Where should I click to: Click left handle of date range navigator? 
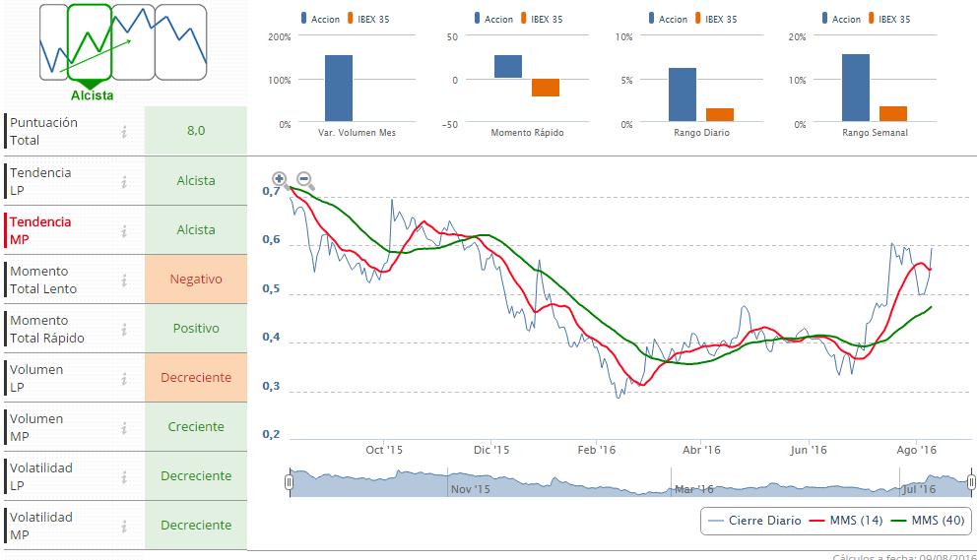point(290,482)
